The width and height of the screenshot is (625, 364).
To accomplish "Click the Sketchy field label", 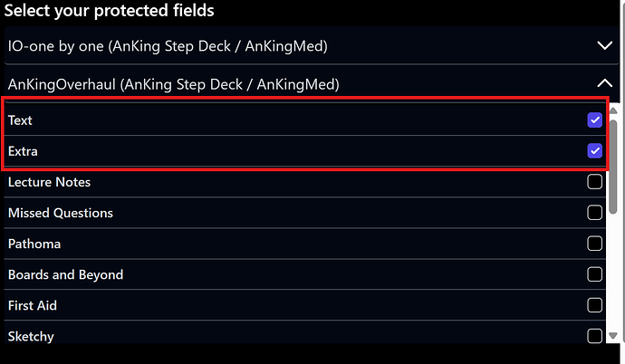I will pos(31,336).
